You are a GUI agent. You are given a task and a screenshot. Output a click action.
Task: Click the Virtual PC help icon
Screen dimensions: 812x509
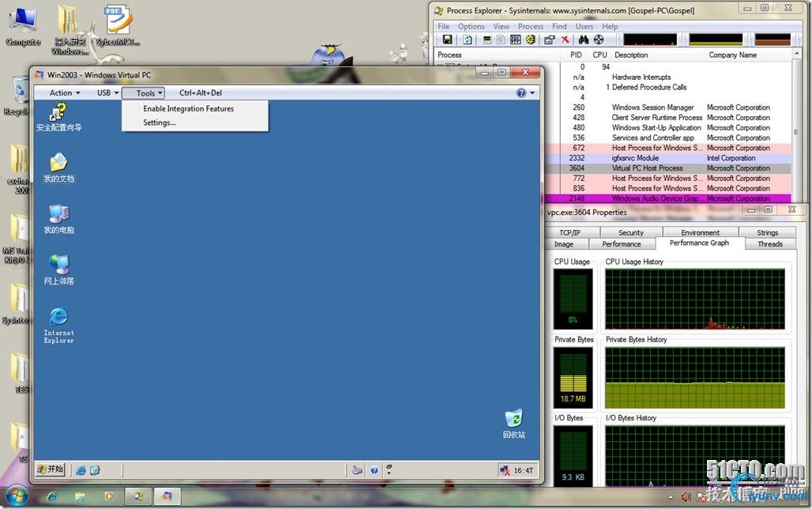[521, 93]
